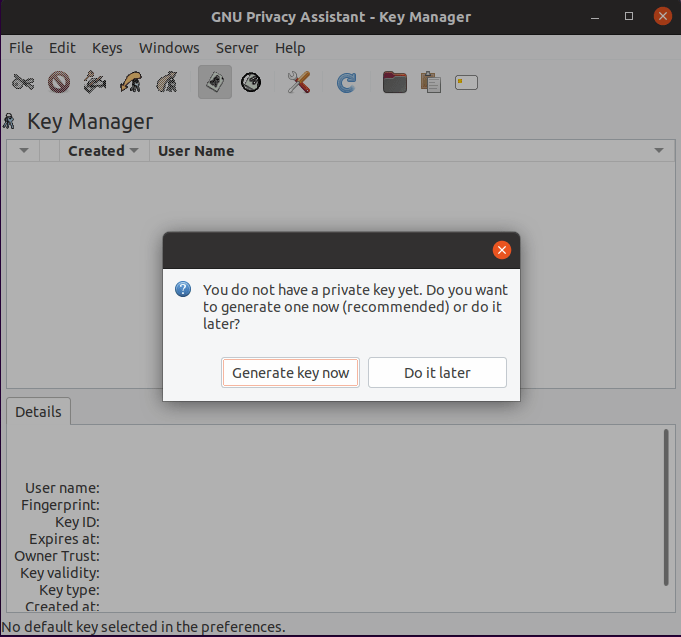Switch to the Brief key list view
The width and height of the screenshot is (681, 637).
point(215,83)
